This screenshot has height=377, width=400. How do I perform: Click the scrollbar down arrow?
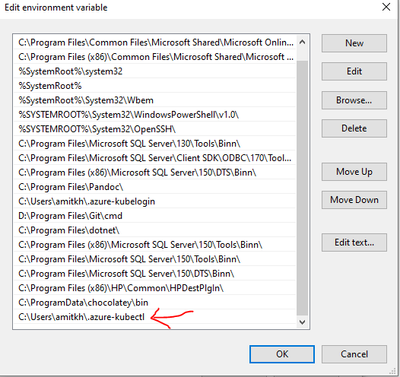click(302, 322)
